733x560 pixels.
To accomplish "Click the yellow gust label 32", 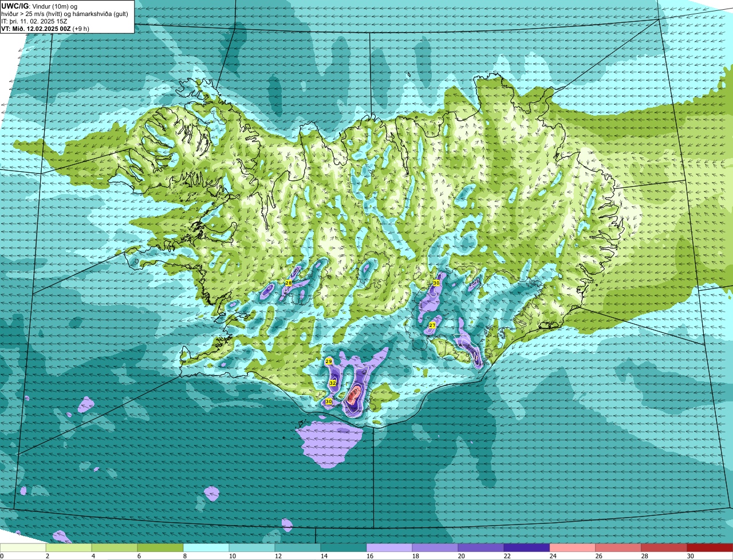I will [x=333, y=382].
